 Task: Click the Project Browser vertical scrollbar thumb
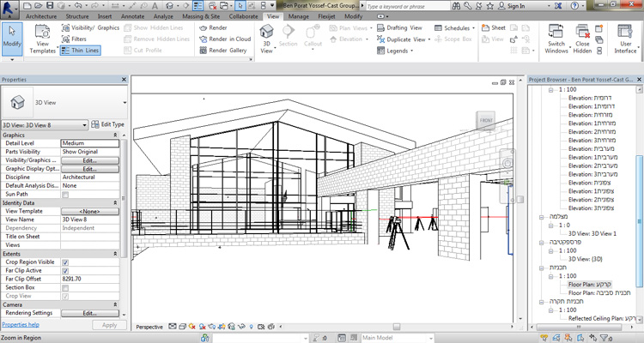[x=639, y=221]
